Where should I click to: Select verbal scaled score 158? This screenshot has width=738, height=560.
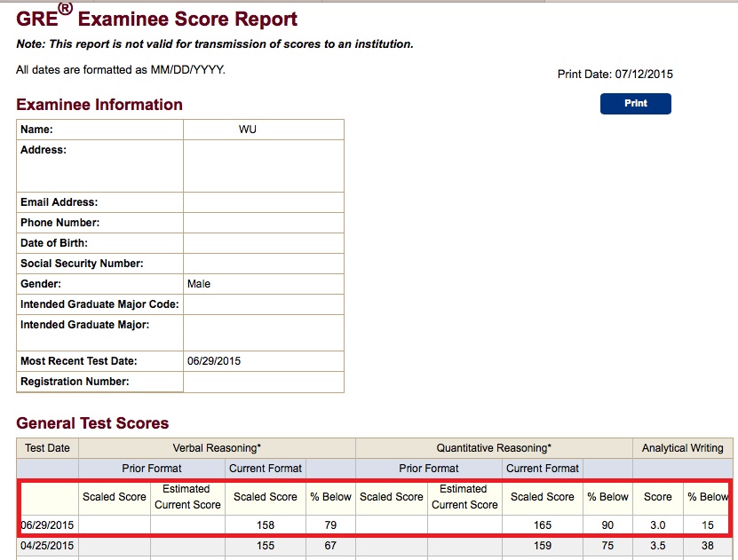pyautogui.click(x=266, y=525)
